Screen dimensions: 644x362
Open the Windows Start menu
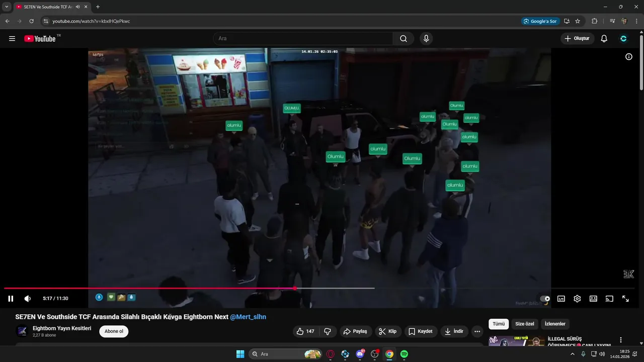pos(240,354)
